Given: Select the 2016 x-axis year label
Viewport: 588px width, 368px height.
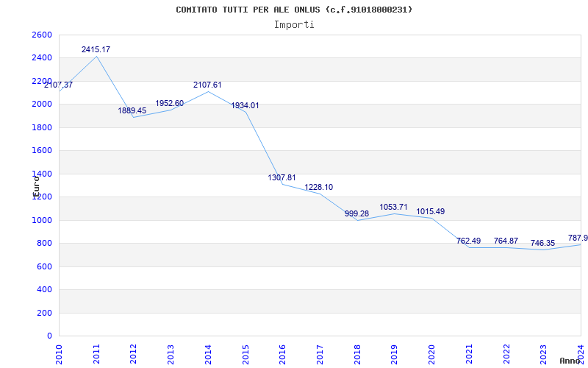Looking at the screenshot, I should pos(282,355).
